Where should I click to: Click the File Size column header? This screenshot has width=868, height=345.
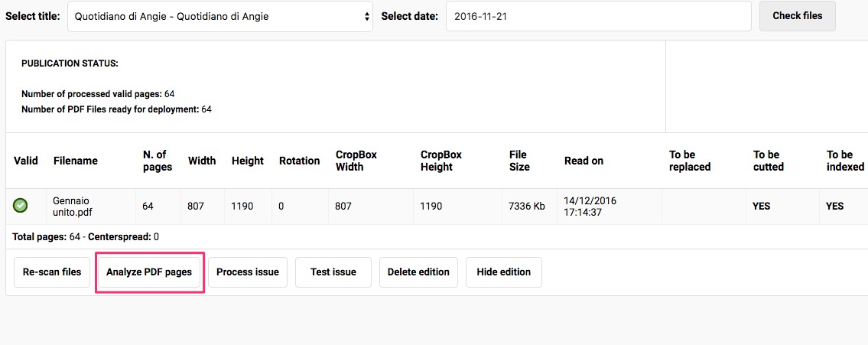pyautogui.click(x=519, y=161)
